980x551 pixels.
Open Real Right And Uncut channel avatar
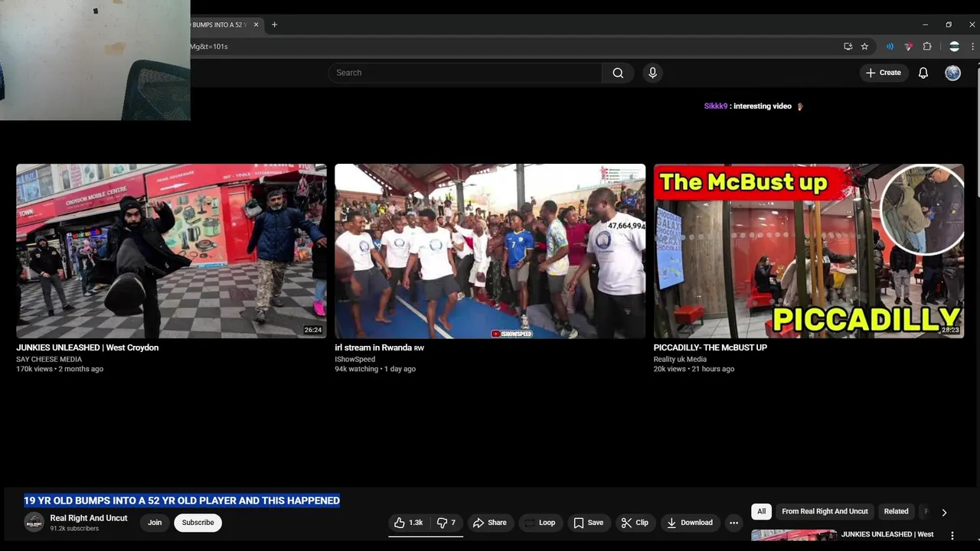click(34, 522)
